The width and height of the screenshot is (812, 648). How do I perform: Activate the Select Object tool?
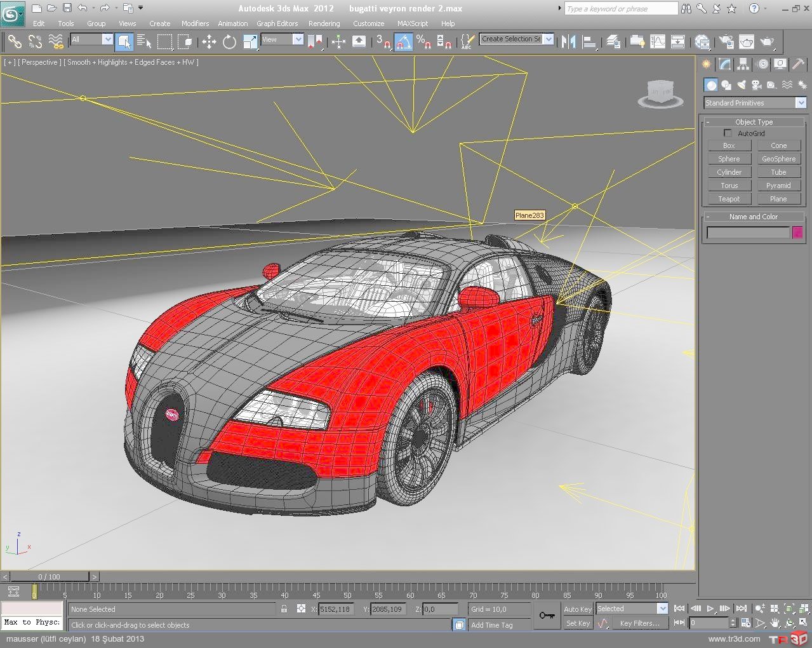coord(124,42)
